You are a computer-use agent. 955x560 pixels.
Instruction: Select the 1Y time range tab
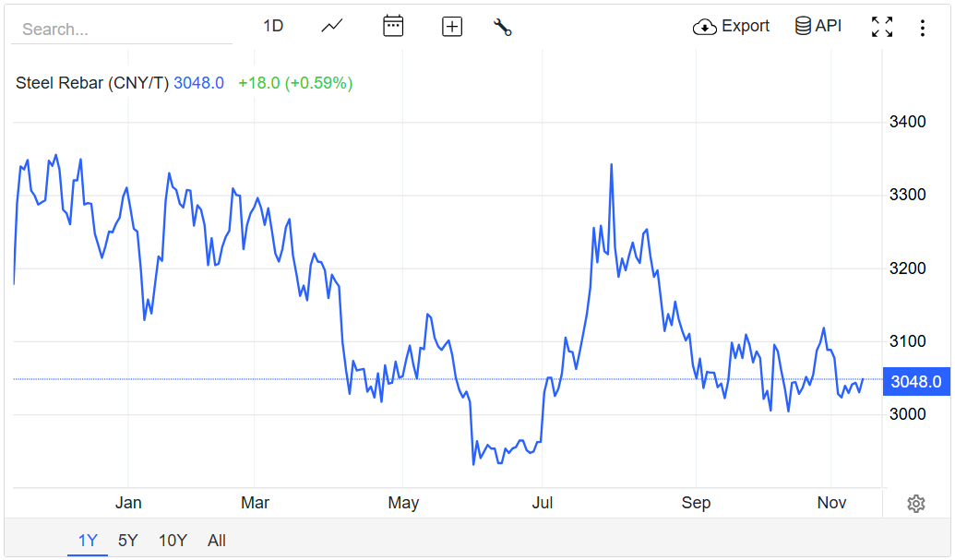tap(88, 541)
